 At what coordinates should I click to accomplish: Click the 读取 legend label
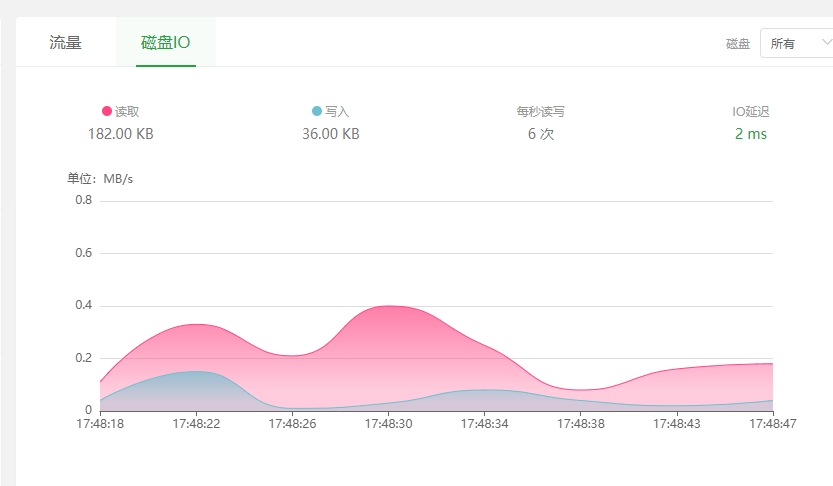click(127, 112)
